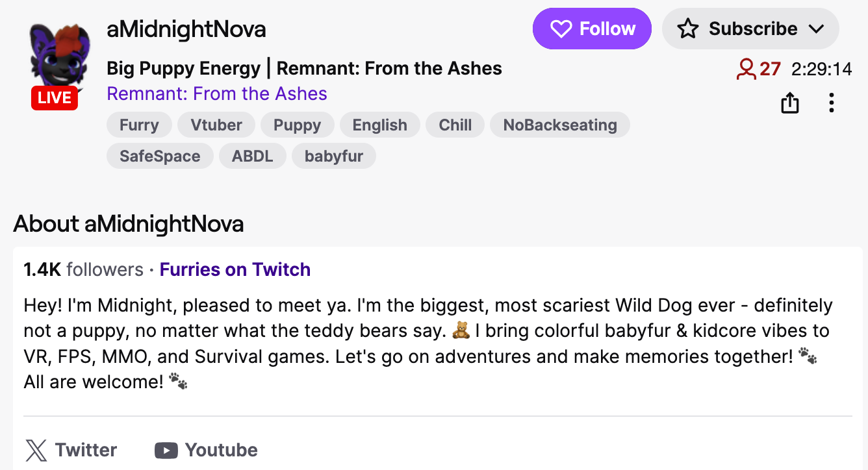
Task: Choose the English tag
Action: pos(379,125)
